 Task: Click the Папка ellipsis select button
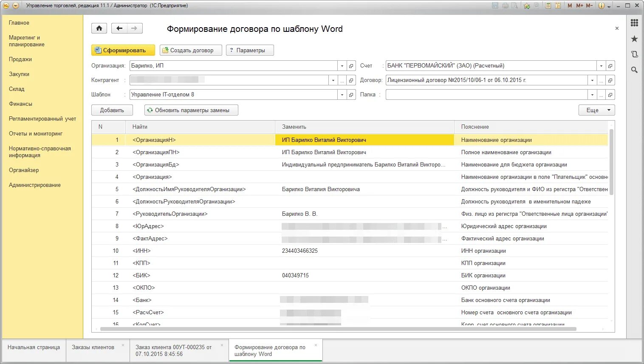tap(601, 95)
